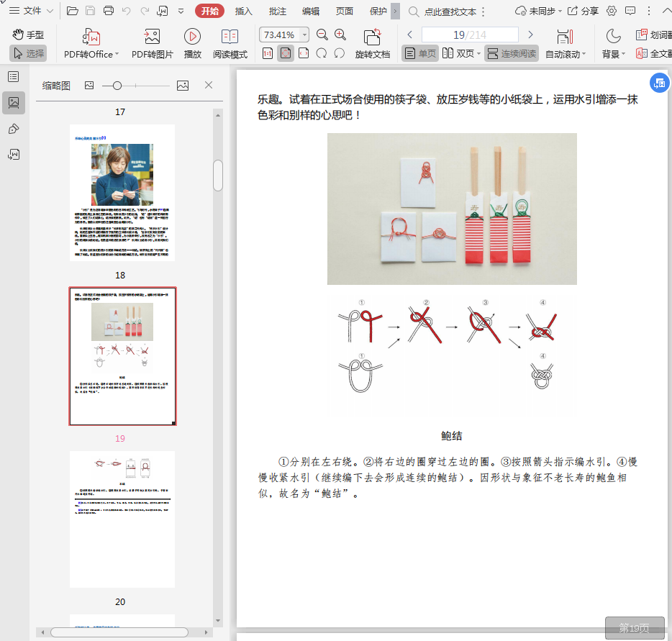This screenshot has width=672, height=641.
Task: Toggle the thumbnail panel sidebar icon
Action: [14, 103]
